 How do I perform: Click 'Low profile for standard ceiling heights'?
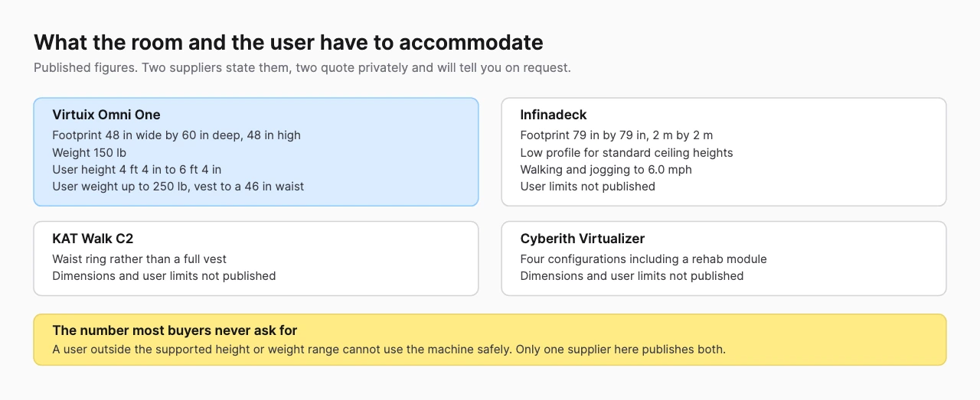[x=626, y=152]
